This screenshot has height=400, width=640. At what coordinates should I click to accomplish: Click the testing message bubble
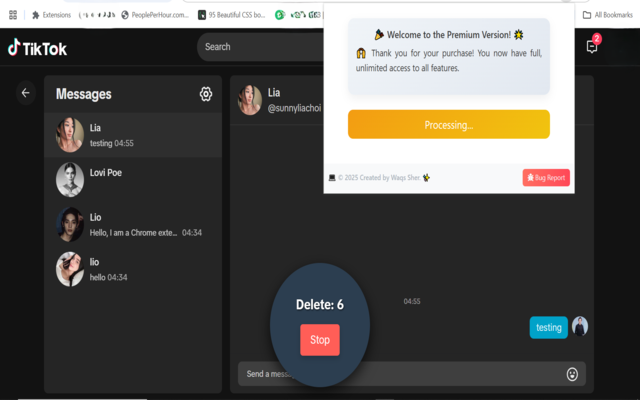[549, 327]
